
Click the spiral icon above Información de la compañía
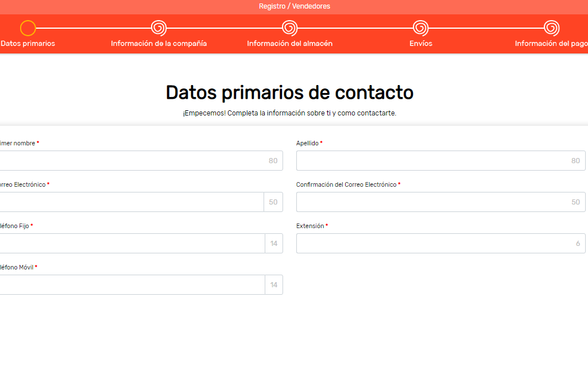coord(159,28)
